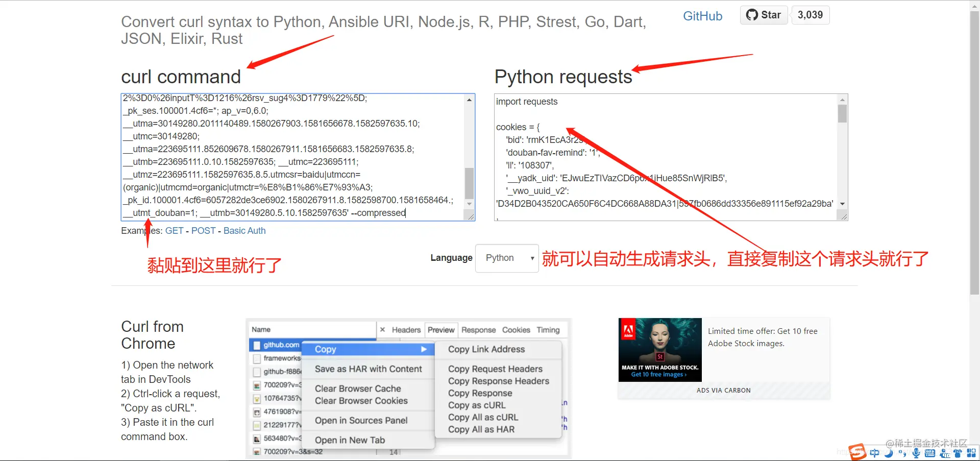Open the Language dropdown showing Python

click(507, 258)
